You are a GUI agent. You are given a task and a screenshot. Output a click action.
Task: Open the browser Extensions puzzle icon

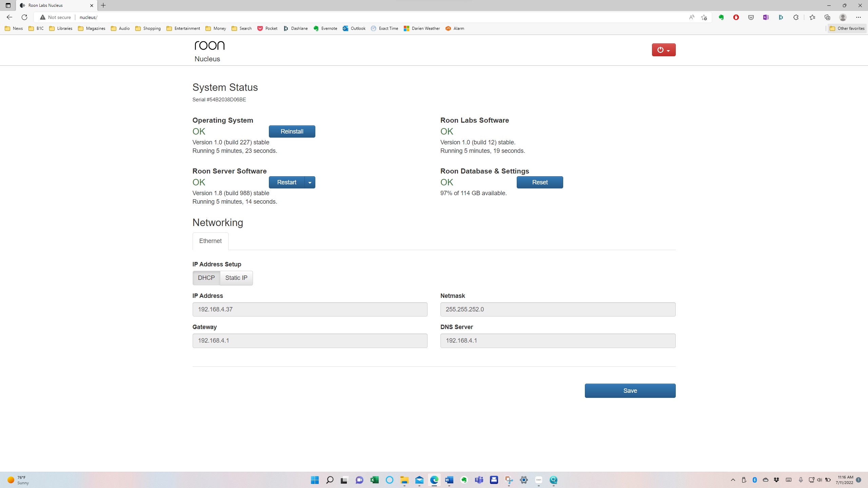point(796,17)
